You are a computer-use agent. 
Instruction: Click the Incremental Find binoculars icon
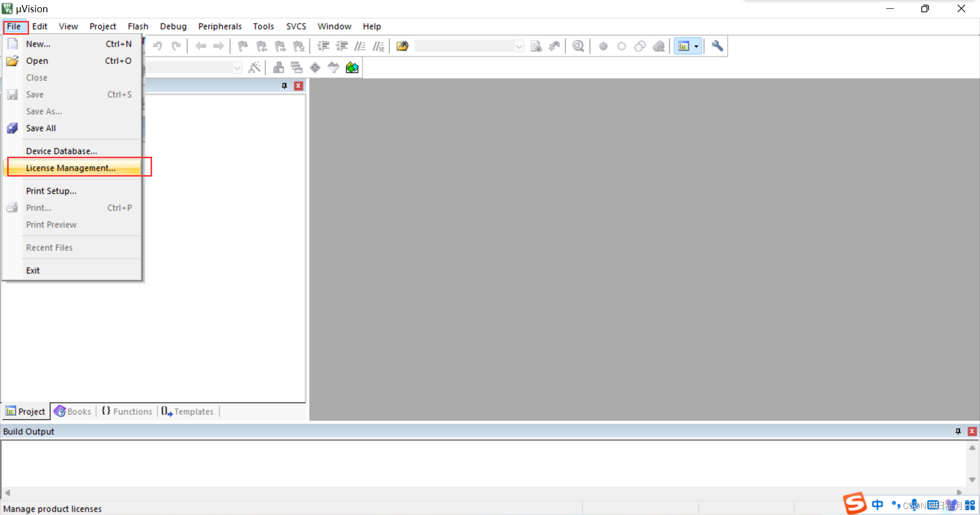[x=554, y=46]
